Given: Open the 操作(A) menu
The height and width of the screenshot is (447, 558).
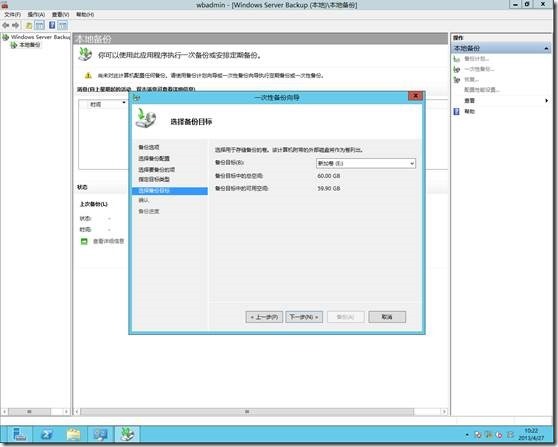Looking at the screenshot, I should pyautogui.click(x=36, y=15).
